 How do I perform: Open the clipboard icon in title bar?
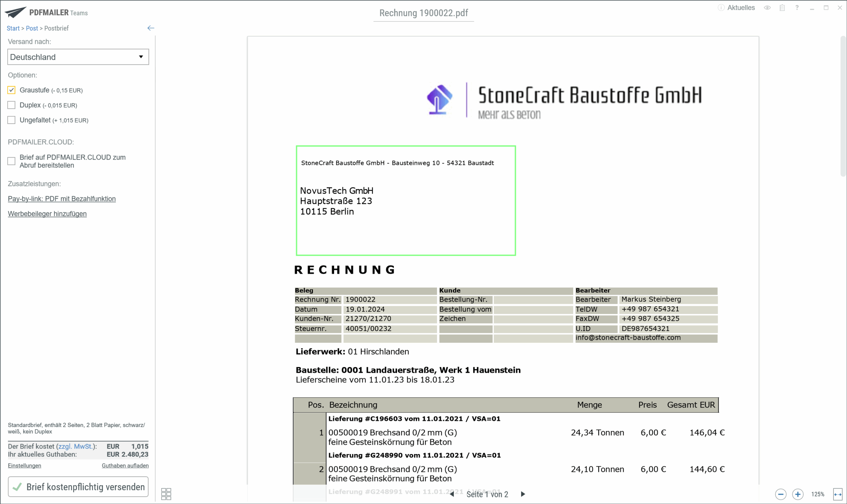point(782,8)
